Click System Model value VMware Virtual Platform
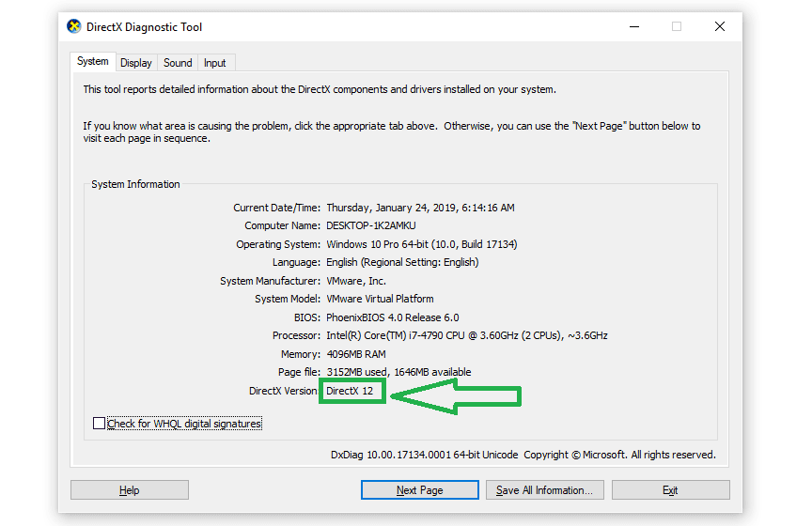 380,300
